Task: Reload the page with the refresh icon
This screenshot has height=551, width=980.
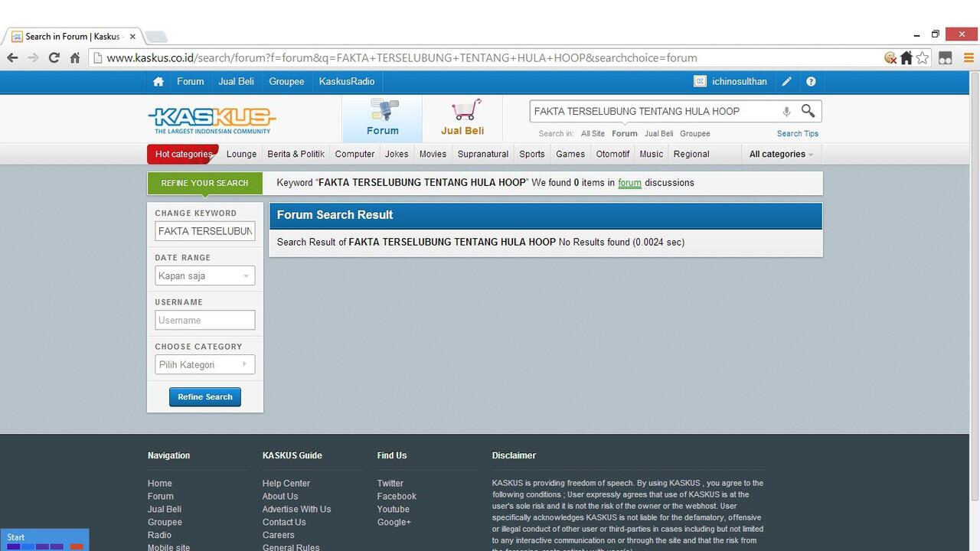Action: pyautogui.click(x=54, y=57)
